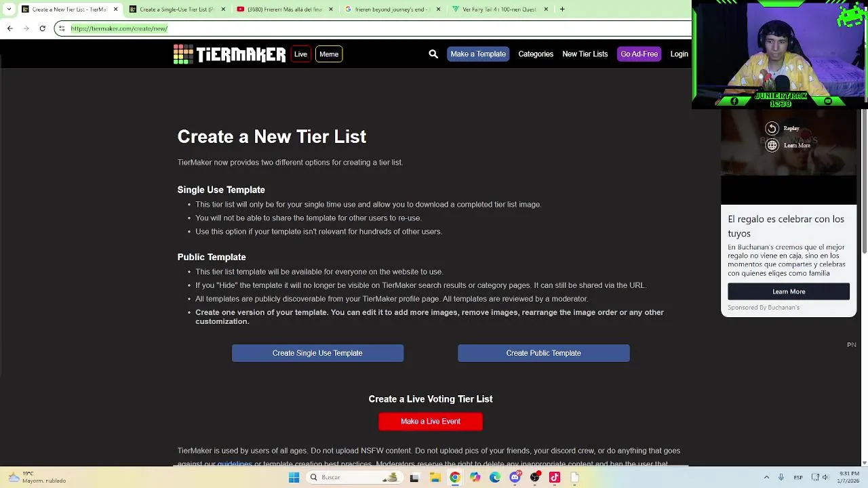
Task: Click Login in the navbar
Action: (x=679, y=54)
